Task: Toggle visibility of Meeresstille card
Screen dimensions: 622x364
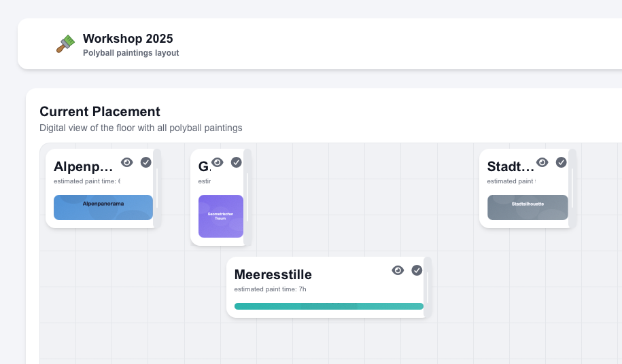Action: pos(398,270)
